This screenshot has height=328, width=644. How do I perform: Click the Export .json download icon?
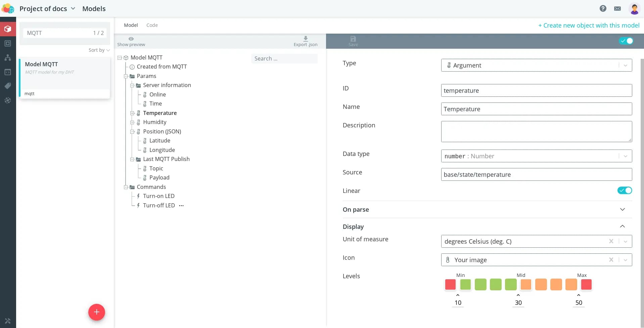(x=305, y=39)
